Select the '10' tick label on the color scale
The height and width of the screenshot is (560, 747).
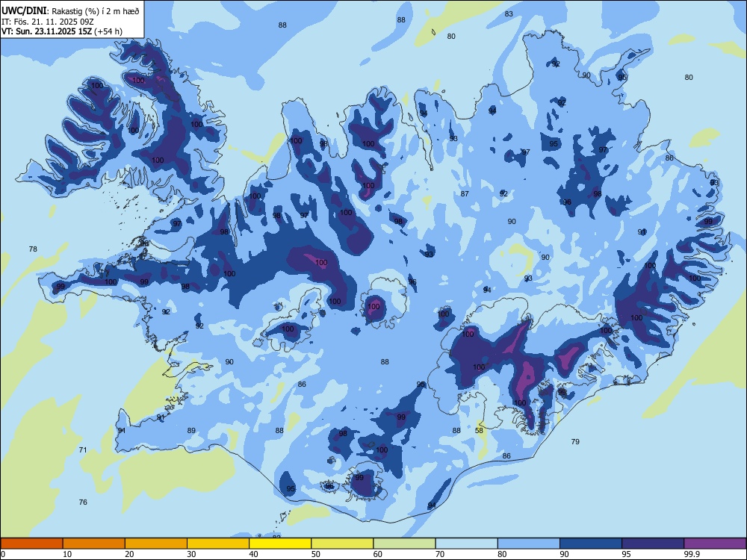(67, 554)
